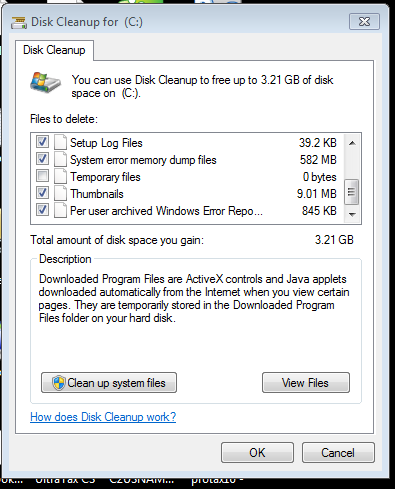Screen dimensions: 395x489
Task: Click the file icon next to Per user archived Windows Error Reports
Action: click(60, 210)
